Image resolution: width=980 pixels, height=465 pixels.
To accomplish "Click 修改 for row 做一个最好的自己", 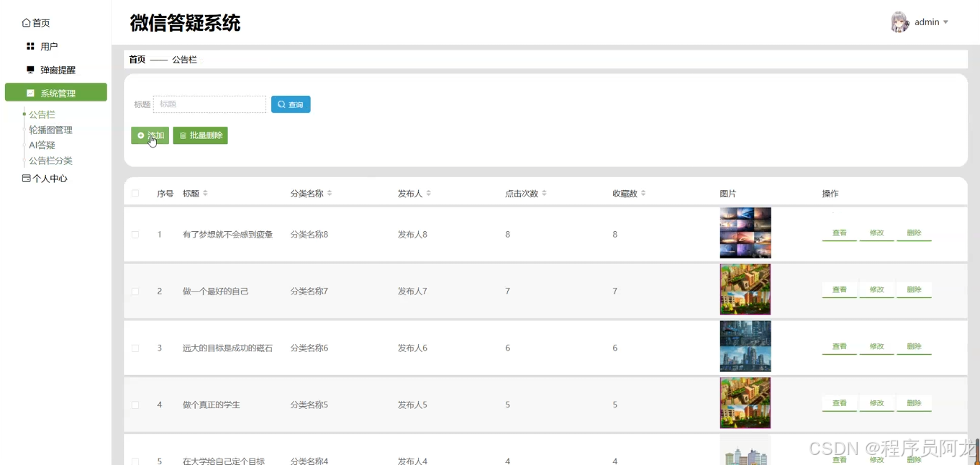I will 876,290.
